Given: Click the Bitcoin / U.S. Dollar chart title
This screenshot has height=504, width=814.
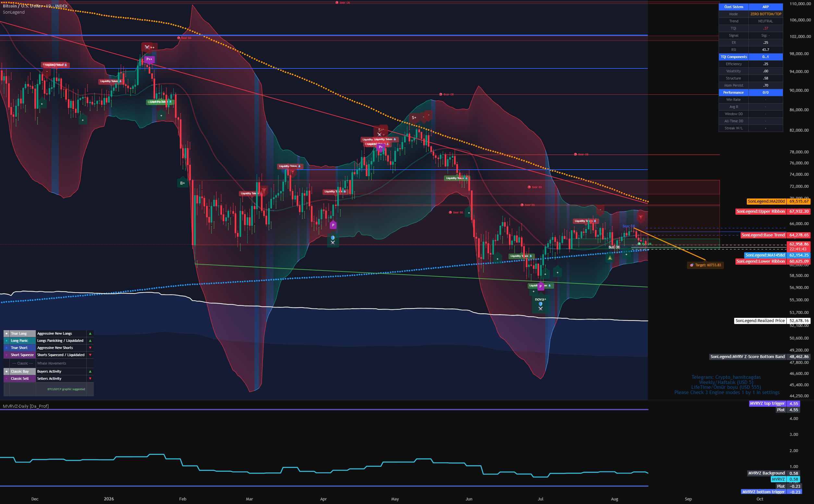Looking at the screenshot, I should point(35,6).
